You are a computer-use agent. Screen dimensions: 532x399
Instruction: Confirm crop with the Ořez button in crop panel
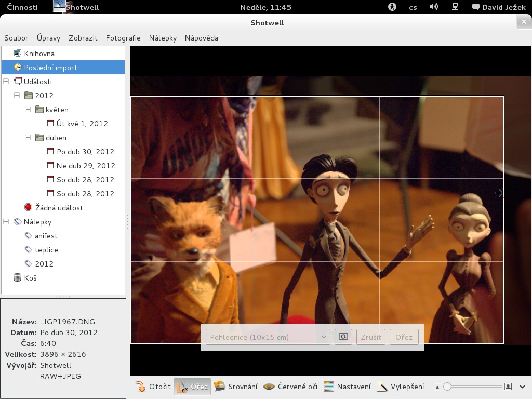(x=404, y=337)
